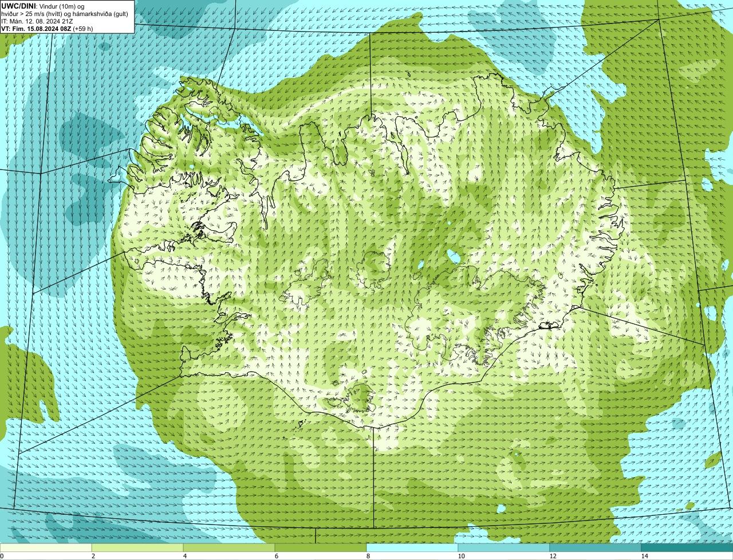The height and width of the screenshot is (560, 733).
Task: Click the legend value "0"
Action: 2,556
